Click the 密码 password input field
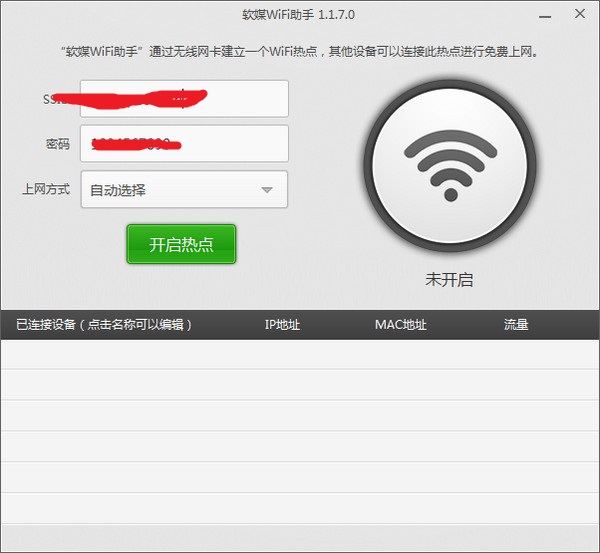 coord(184,144)
